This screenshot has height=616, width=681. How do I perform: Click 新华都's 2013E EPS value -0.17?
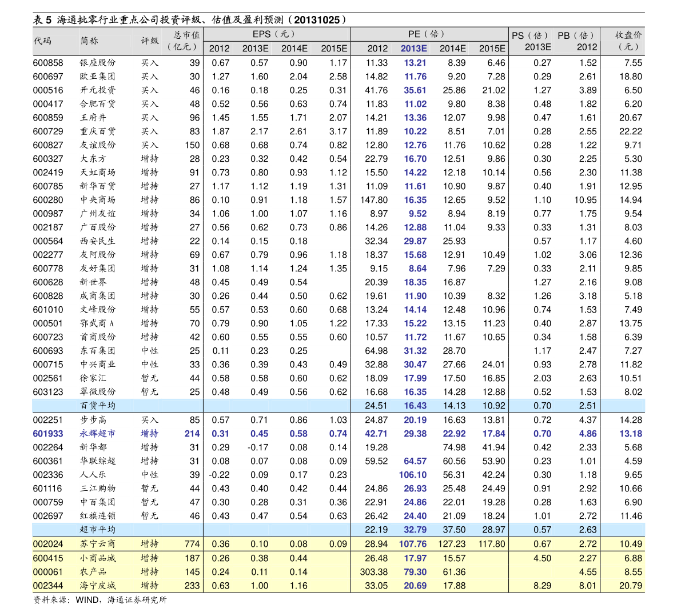[258, 447]
